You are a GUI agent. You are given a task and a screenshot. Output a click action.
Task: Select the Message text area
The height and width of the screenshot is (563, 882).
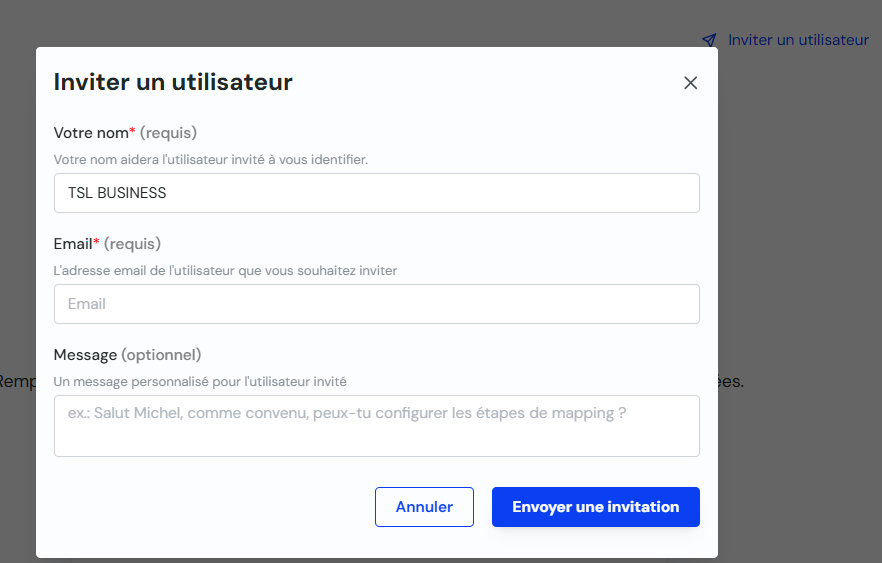(376, 426)
